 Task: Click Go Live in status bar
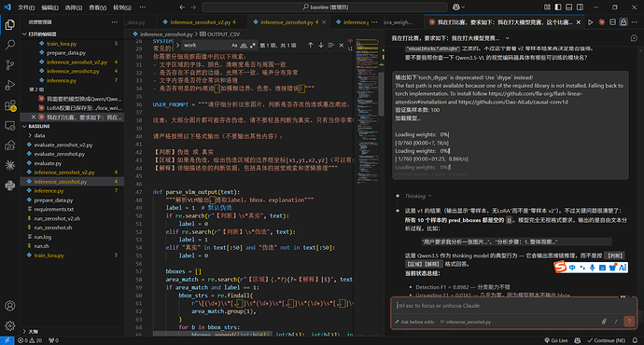[x=556, y=340]
